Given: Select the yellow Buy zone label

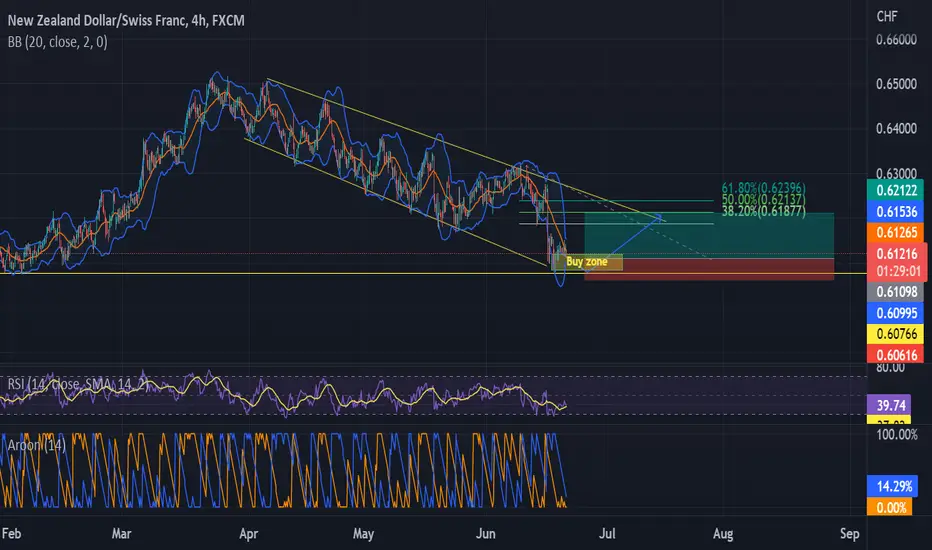Looking at the screenshot, I should (587, 262).
